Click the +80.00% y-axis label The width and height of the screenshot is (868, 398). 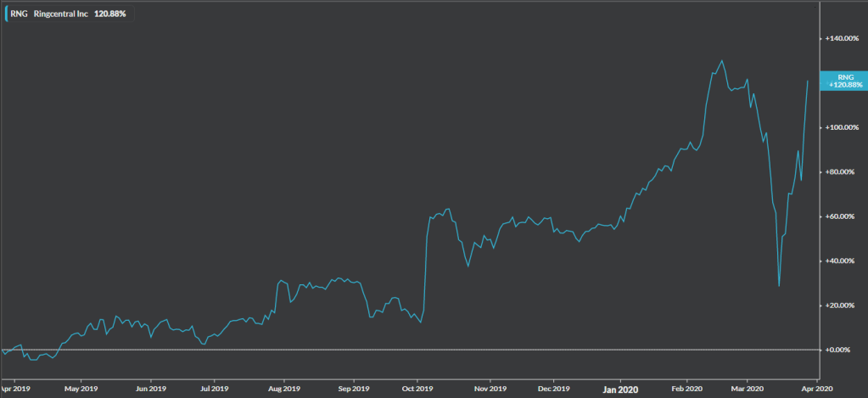842,172
